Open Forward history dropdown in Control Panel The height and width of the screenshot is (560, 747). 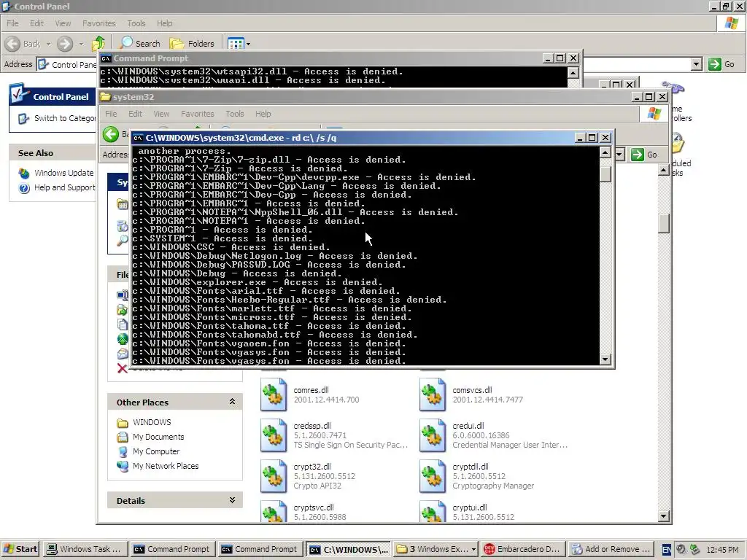coord(81,44)
